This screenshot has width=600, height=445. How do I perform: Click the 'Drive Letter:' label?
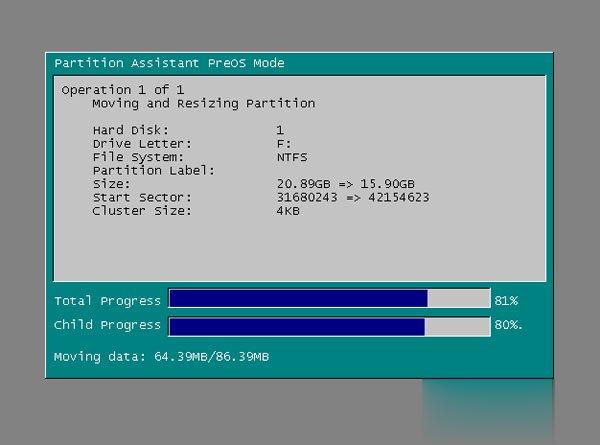(x=142, y=144)
